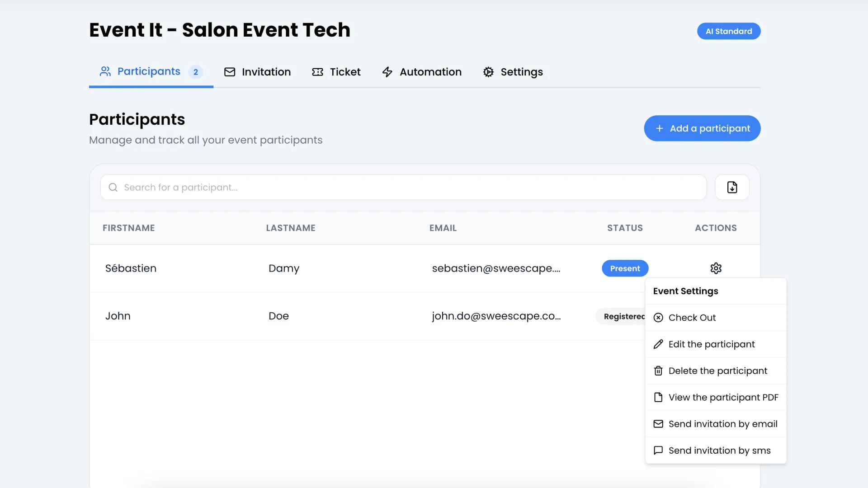Click the envelope icon for the email invitation
The image size is (868, 488).
[658, 424]
